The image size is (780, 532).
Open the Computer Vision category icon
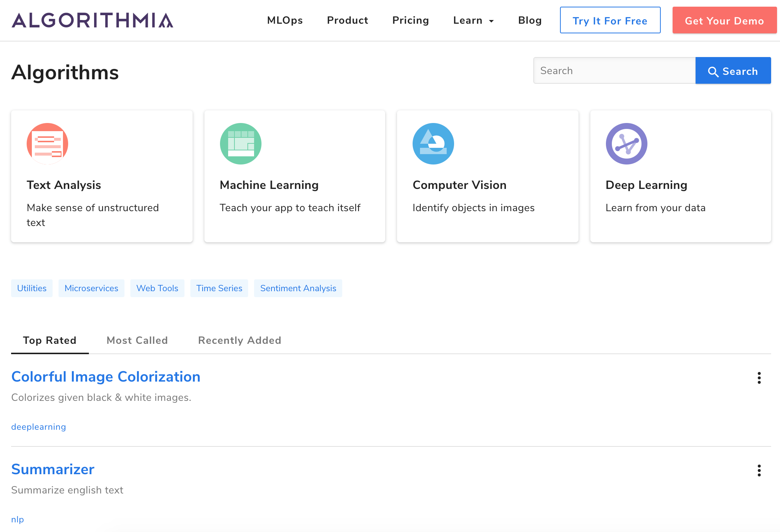(x=433, y=144)
